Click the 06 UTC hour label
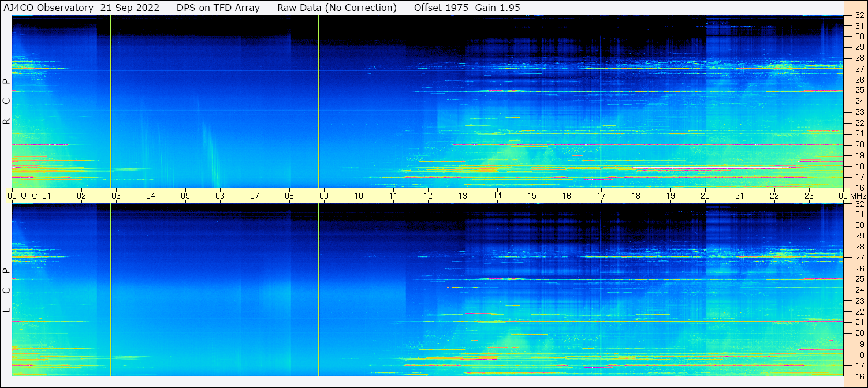 pyautogui.click(x=220, y=196)
